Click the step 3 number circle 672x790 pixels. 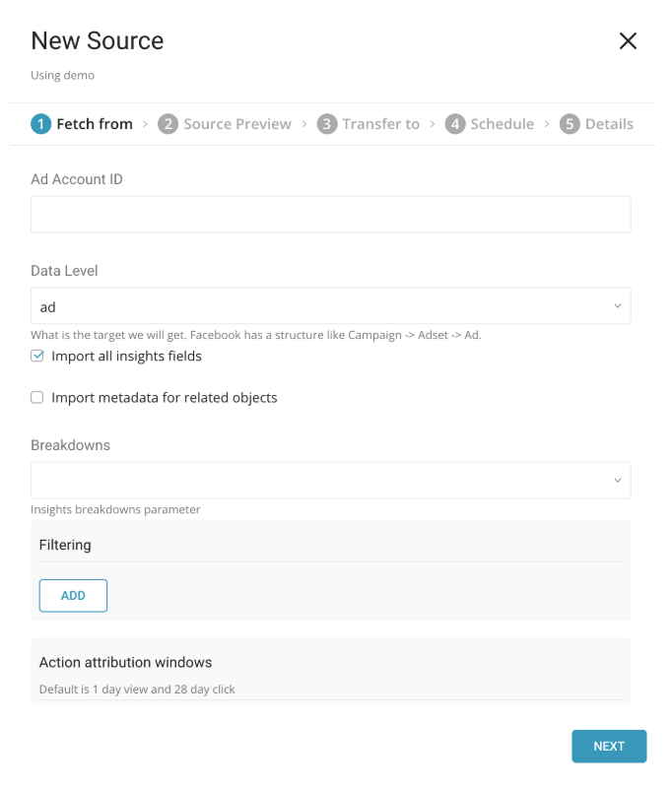point(327,124)
